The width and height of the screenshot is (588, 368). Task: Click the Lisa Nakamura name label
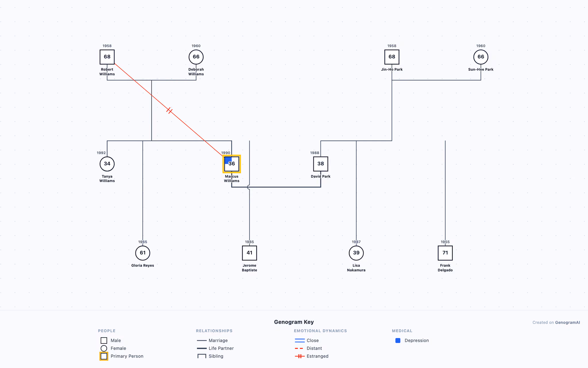[x=356, y=268]
